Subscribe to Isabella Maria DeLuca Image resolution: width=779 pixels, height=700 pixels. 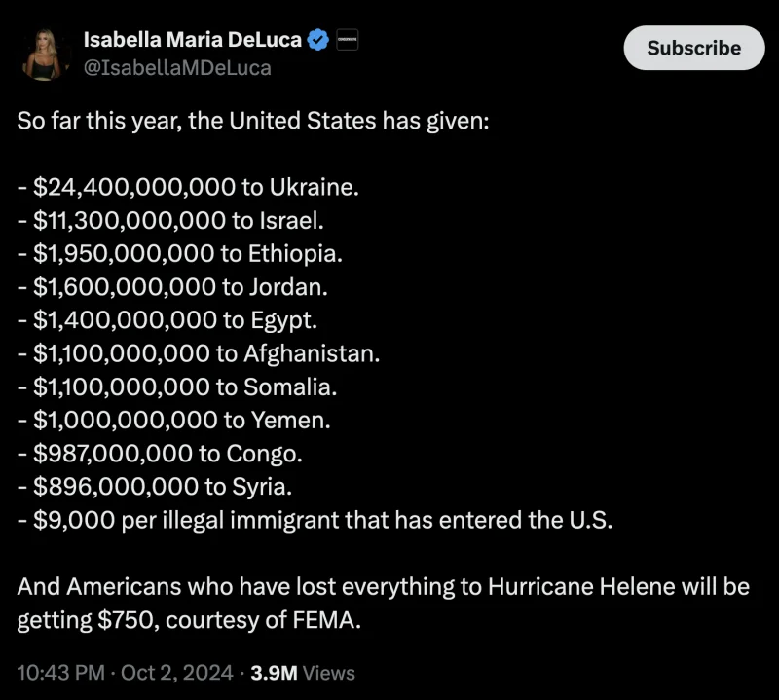pos(694,48)
